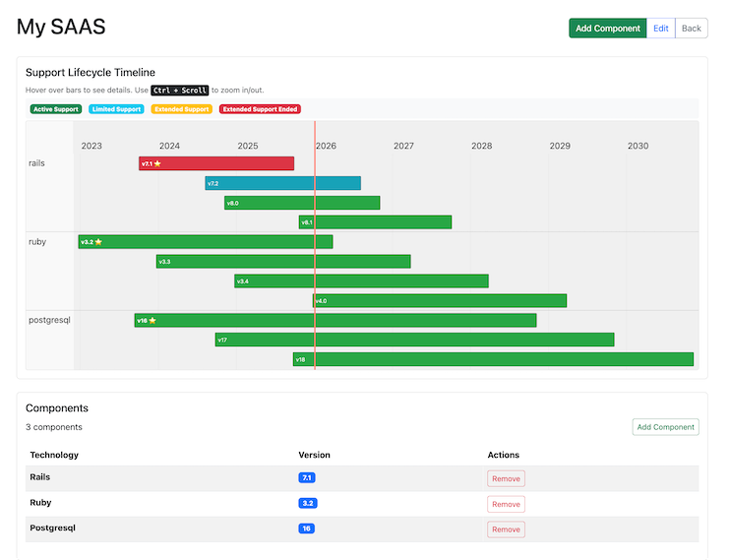
Task: Click the My SAAS page title
Action: pos(61,27)
